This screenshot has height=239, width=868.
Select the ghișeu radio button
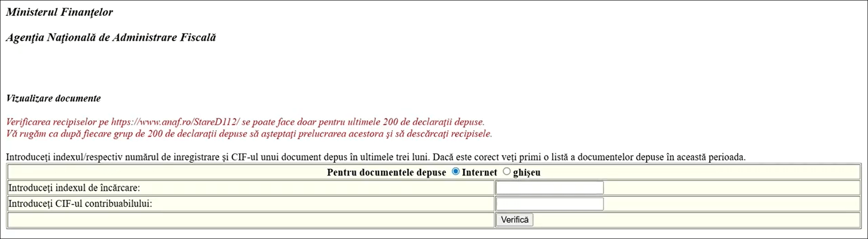tap(507, 172)
